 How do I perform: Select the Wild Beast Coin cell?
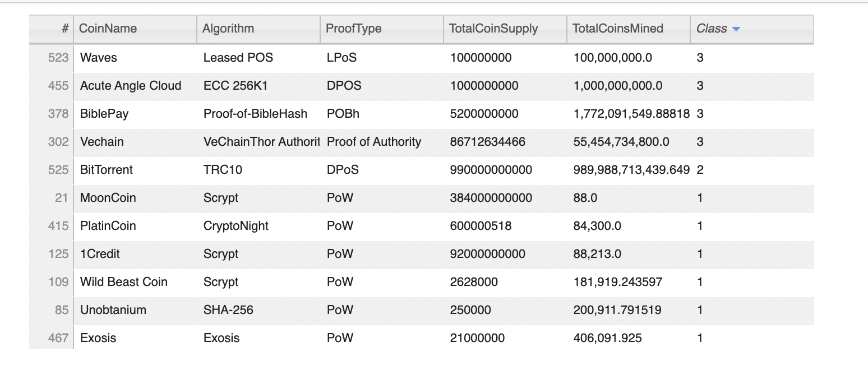click(x=135, y=282)
